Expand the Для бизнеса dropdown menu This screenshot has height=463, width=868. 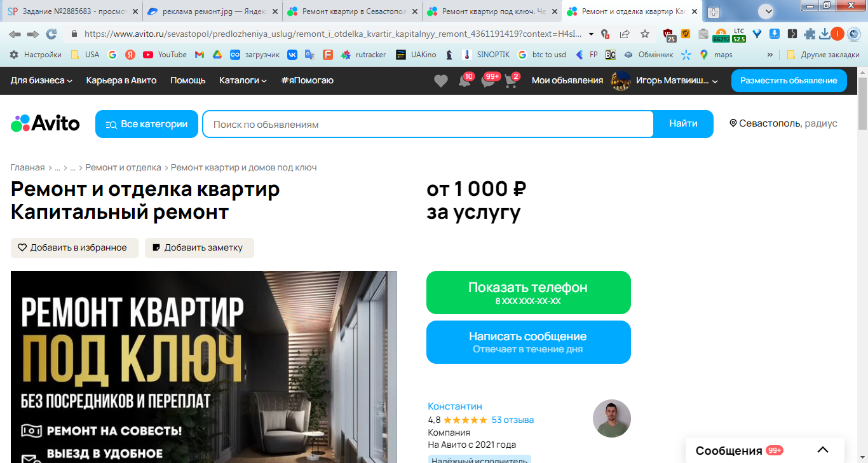[41, 80]
